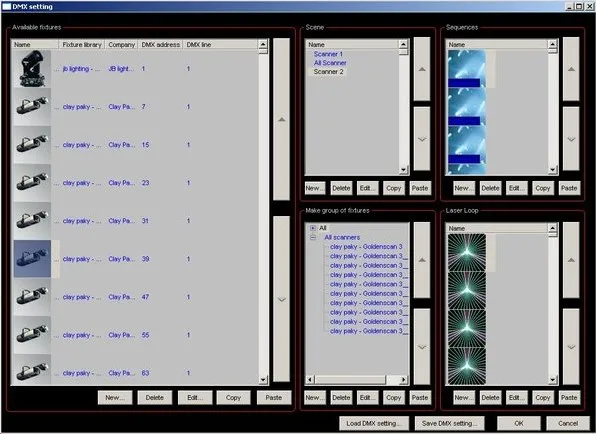Expand the 'All' group tree node
Screen dimensions: 596x434
click(x=312, y=228)
